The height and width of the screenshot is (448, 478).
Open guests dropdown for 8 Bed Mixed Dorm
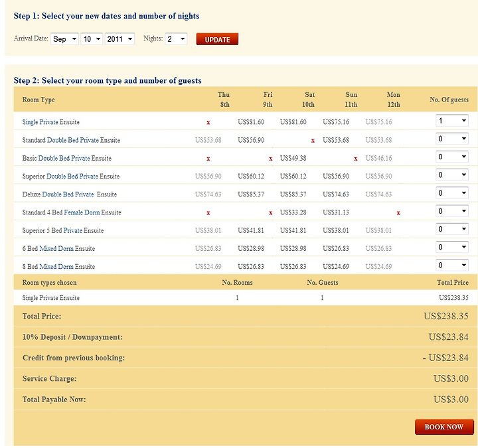tap(452, 265)
